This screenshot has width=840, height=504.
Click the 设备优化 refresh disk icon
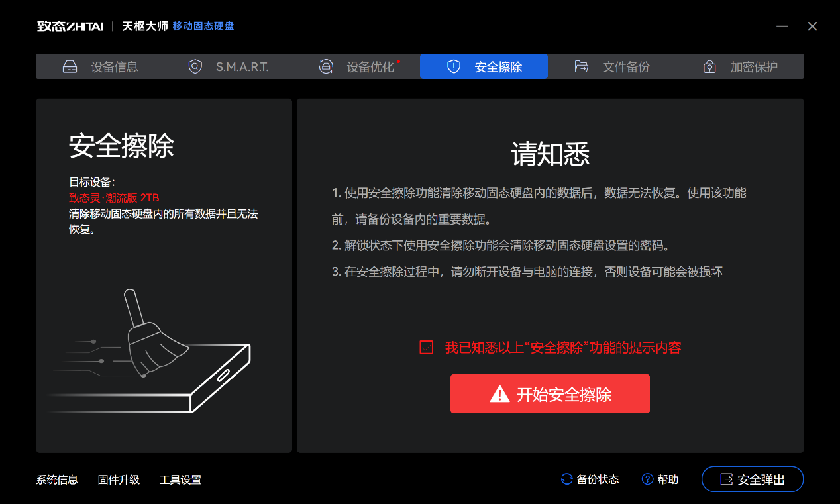[326, 66]
